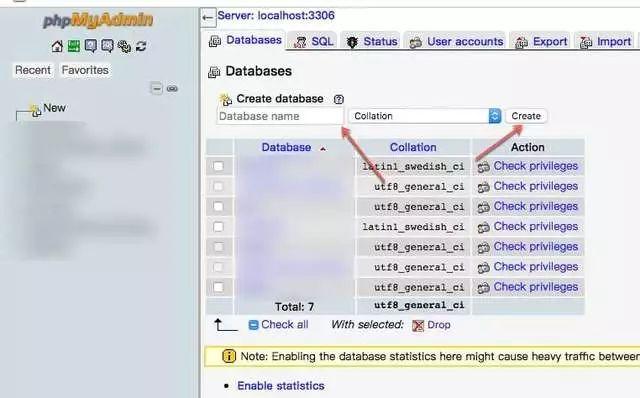This screenshot has height=398, width=640.
Task: Click the New database star icon in tree
Action: click(36, 110)
